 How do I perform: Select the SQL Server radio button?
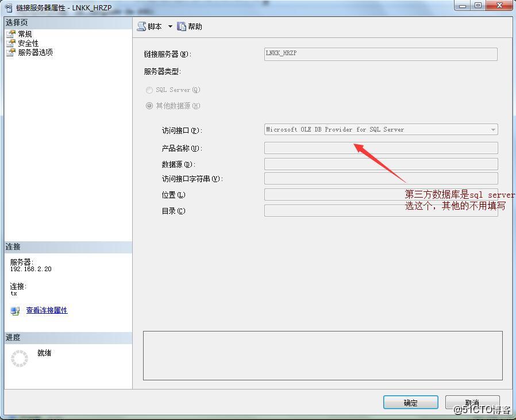coord(149,90)
